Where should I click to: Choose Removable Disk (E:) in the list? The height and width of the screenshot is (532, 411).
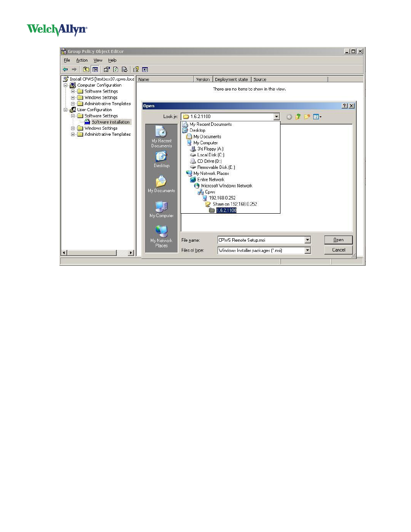[216, 168]
